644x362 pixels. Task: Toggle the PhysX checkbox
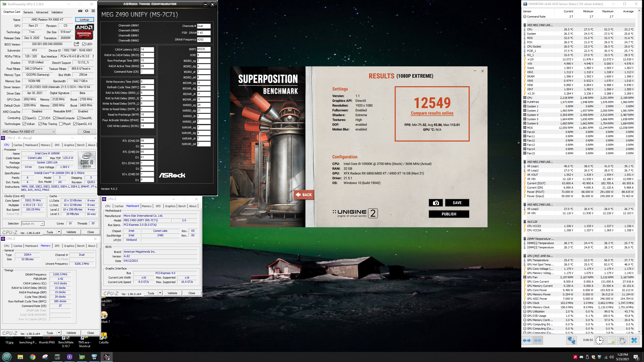61,124
